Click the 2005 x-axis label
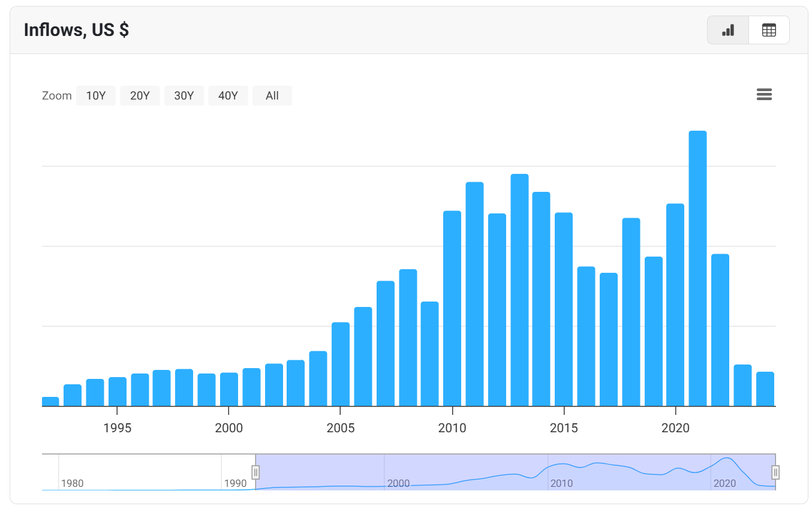 tap(341, 427)
